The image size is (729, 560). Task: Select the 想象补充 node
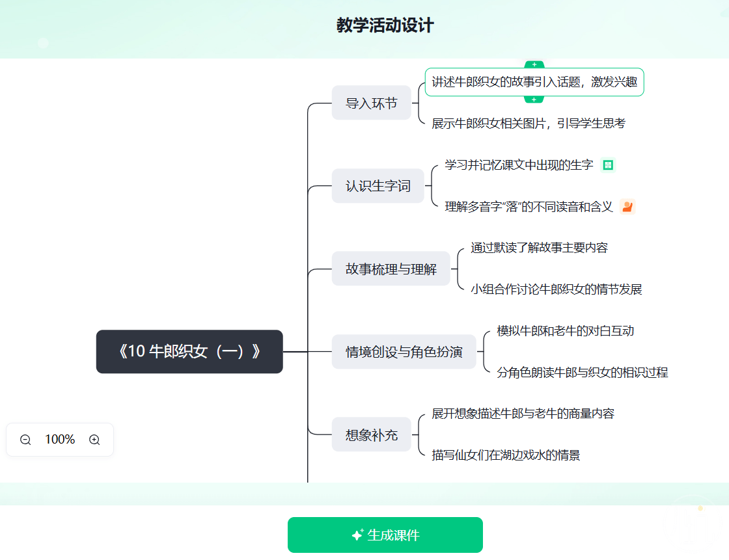point(372,434)
